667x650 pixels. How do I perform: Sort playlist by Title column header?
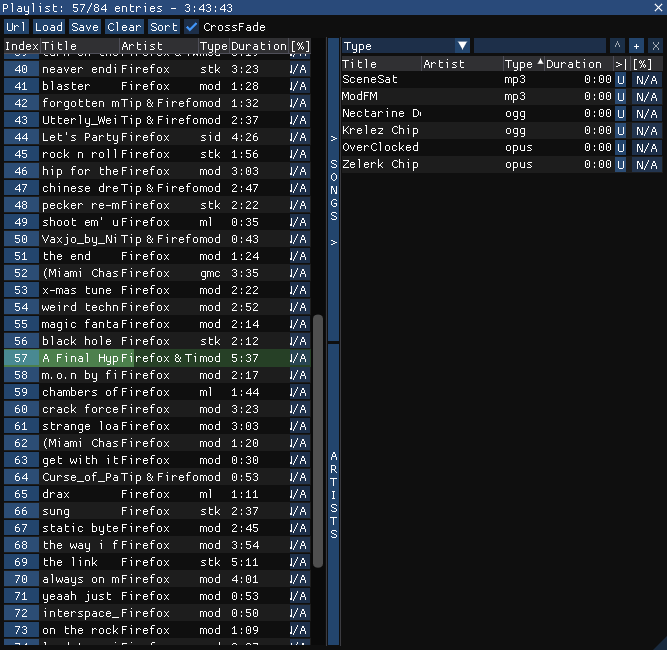79,46
